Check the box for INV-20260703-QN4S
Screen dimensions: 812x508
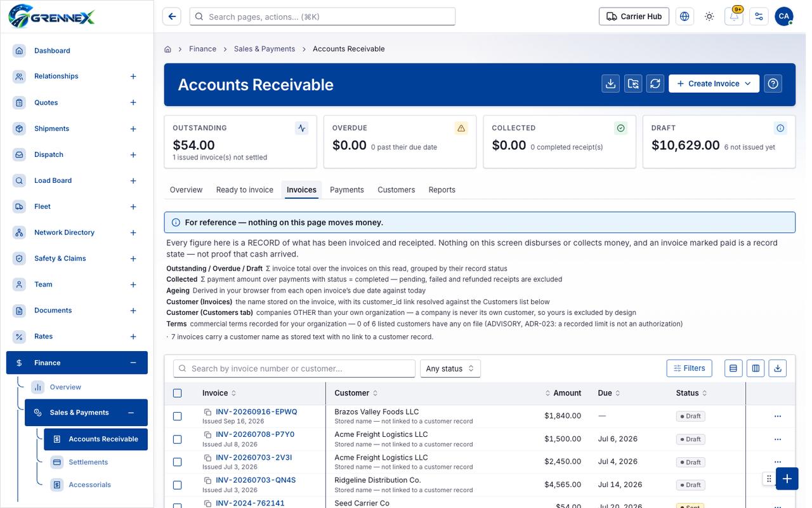[x=177, y=485]
